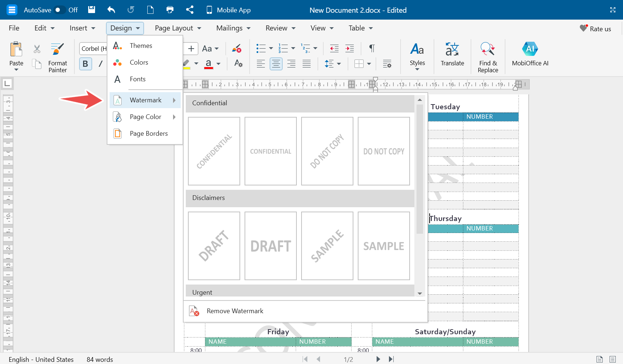Click the Share icon
Image resolution: width=623 pixels, height=364 pixels.
coord(190,10)
